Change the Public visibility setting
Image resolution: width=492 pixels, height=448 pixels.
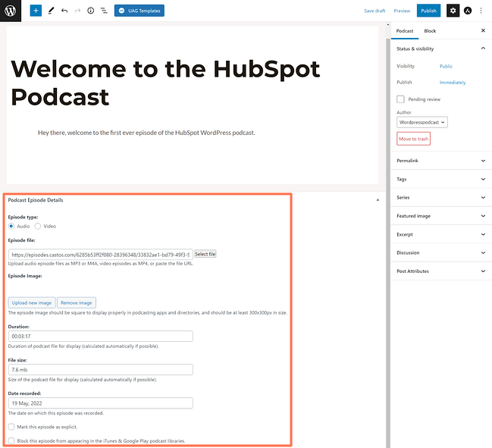[446, 66]
